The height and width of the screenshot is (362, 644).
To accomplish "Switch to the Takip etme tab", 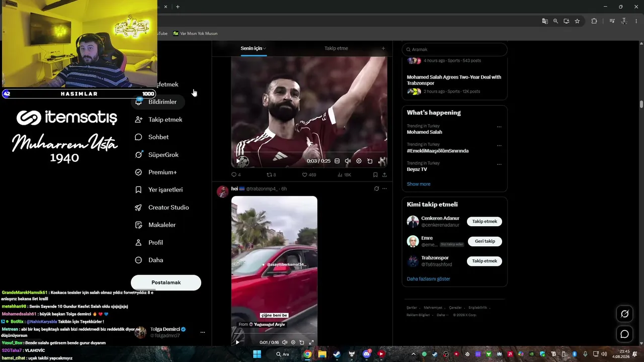I will [x=336, y=48].
